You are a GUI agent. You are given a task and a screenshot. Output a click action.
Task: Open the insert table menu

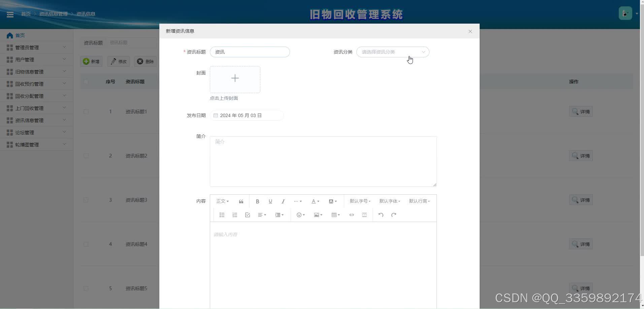coord(336,215)
